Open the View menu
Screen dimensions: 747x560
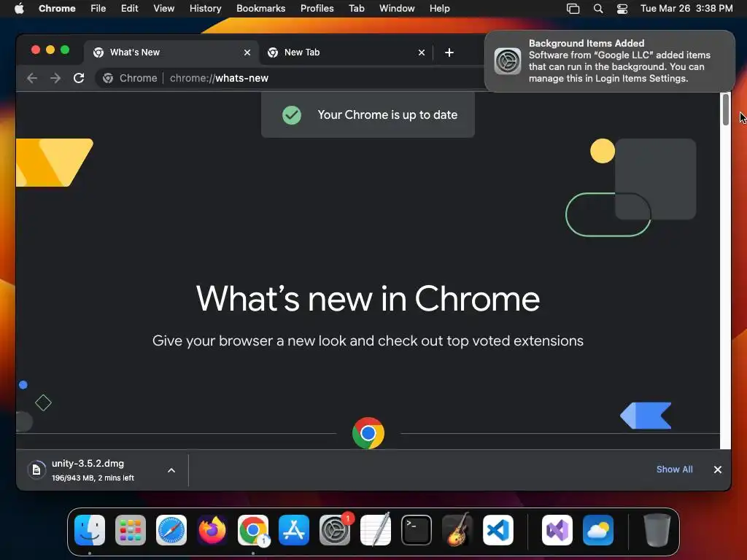pos(163,9)
